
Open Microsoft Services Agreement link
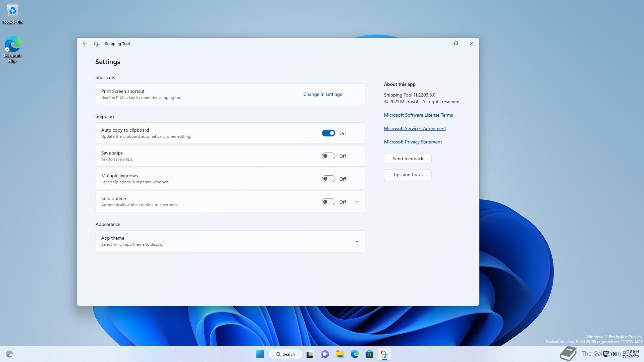tap(415, 128)
